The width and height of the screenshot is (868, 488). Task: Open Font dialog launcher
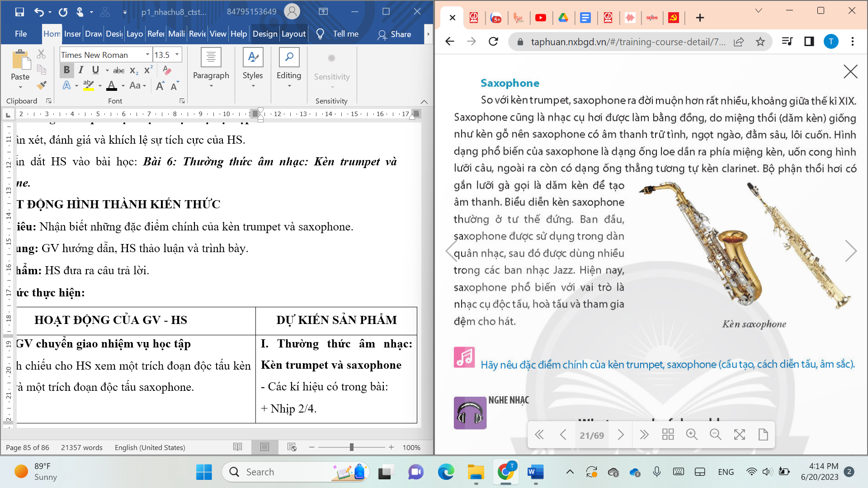point(182,101)
